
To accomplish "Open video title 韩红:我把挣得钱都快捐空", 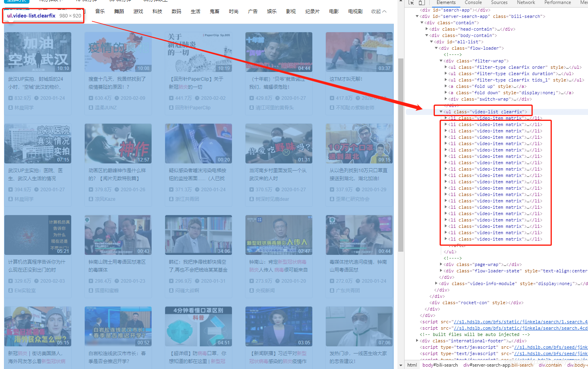I will [197, 262].
